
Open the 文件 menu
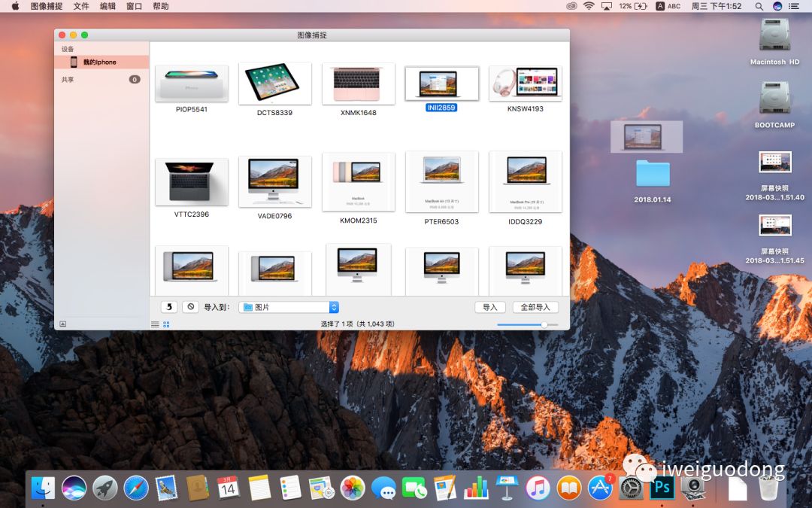81,6
